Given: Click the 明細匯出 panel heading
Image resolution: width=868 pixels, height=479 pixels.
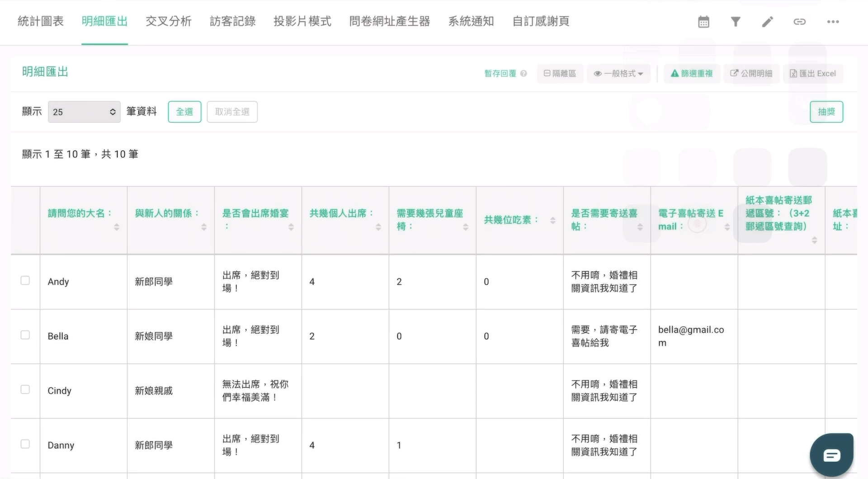Looking at the screenshot, I should [45, 71].
